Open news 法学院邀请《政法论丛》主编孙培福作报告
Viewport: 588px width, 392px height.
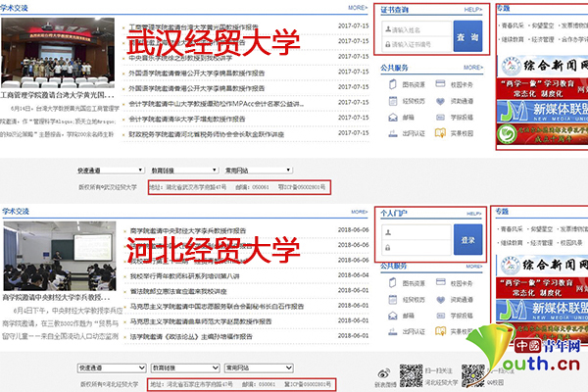pos(191,336)
